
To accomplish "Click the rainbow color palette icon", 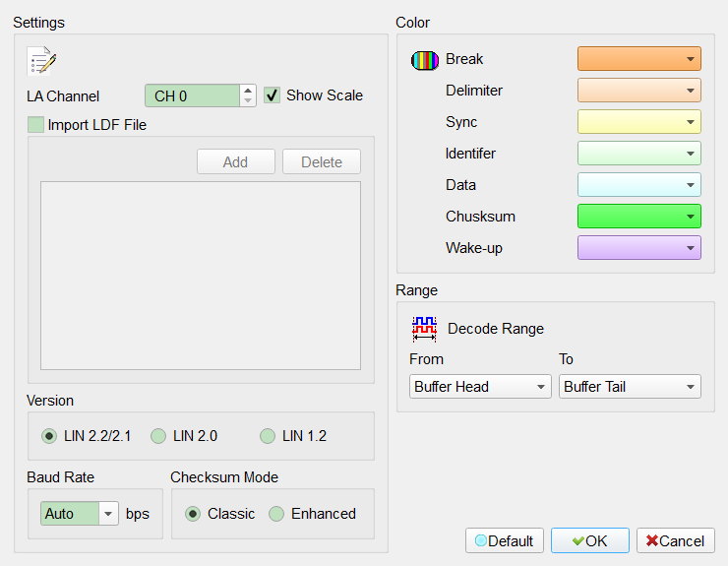I will [x=425, y=60].
